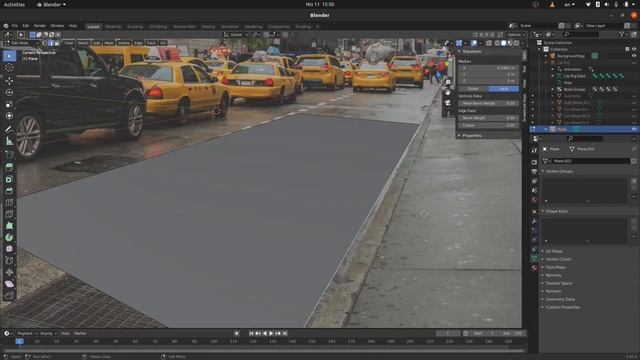
Task: Select the Measure tool
Action: coord(9,141)
